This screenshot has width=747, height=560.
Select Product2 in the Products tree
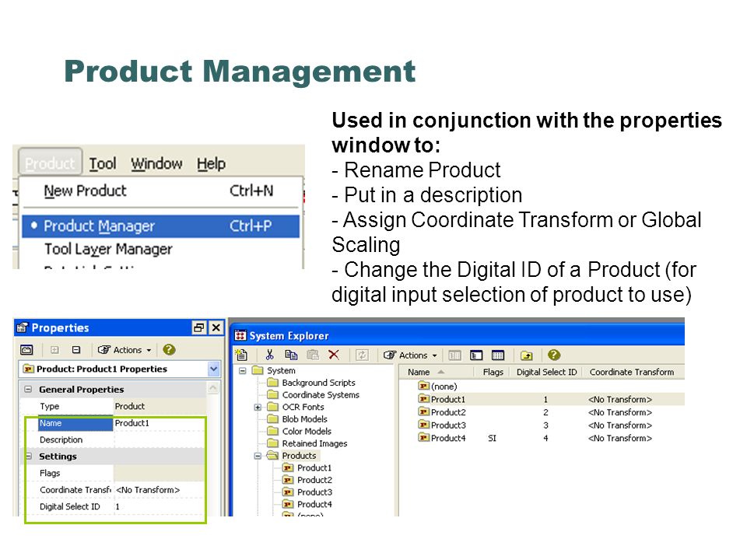(x=314, y=480)
